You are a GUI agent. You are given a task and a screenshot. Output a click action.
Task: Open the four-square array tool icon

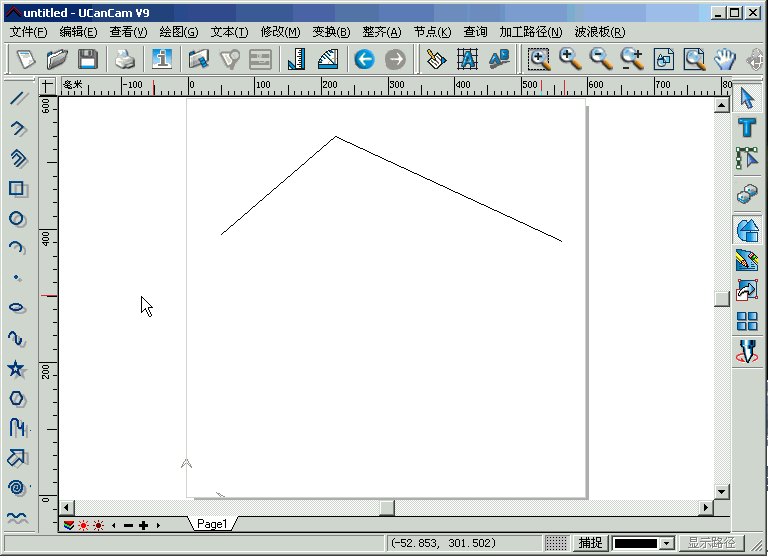[747, 321]
